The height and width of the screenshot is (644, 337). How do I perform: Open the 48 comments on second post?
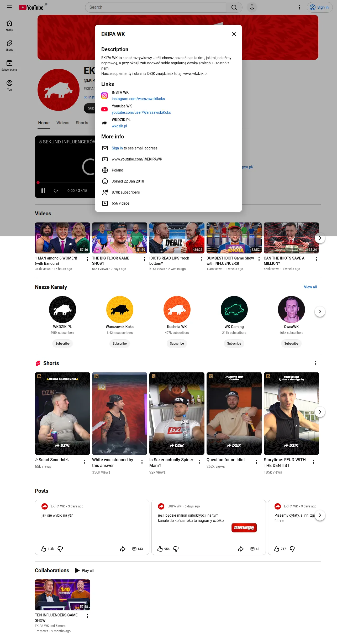[x=255, y=549]
